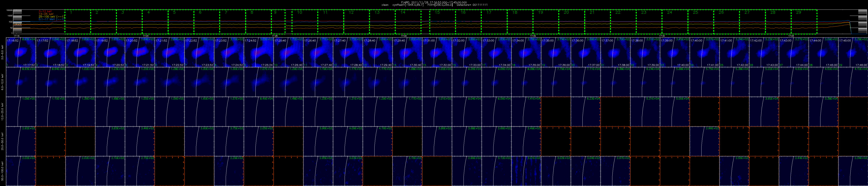868x186 pixels.
Task: Select narrow time interval box 9
Action: [278, 22]
